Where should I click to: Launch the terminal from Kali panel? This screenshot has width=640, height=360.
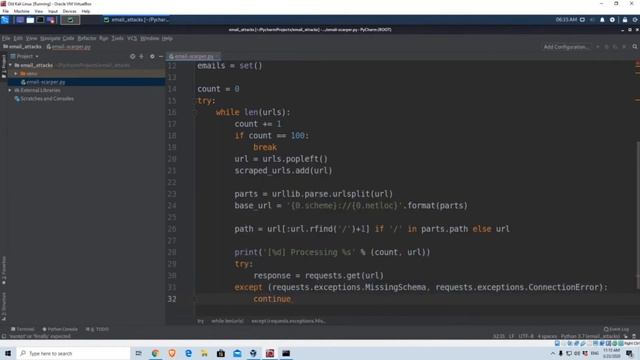click(x=40, y=20)
